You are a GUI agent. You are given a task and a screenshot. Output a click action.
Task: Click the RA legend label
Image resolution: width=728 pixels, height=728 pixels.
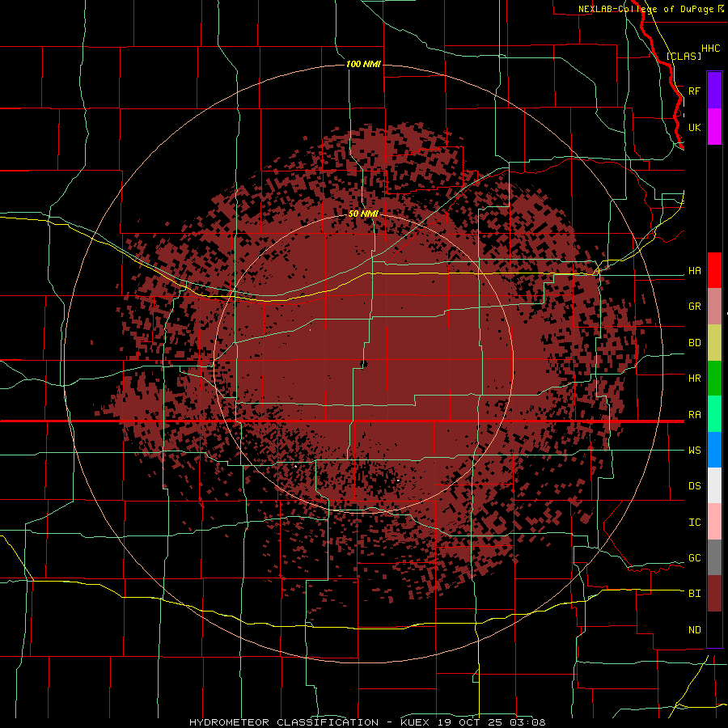coord(694,415)
